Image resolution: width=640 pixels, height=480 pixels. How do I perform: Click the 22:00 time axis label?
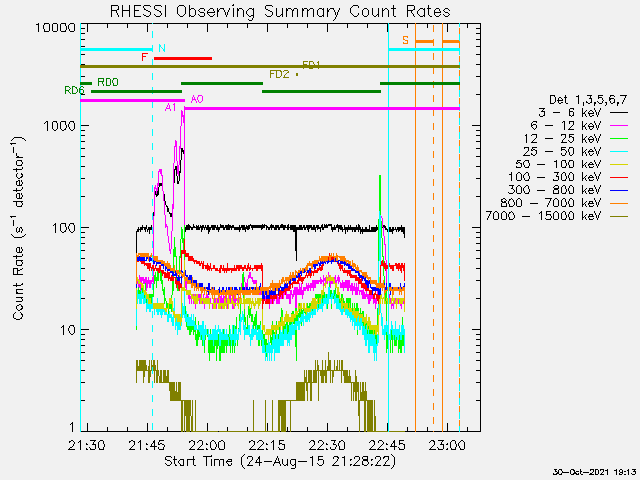point(207,445)
